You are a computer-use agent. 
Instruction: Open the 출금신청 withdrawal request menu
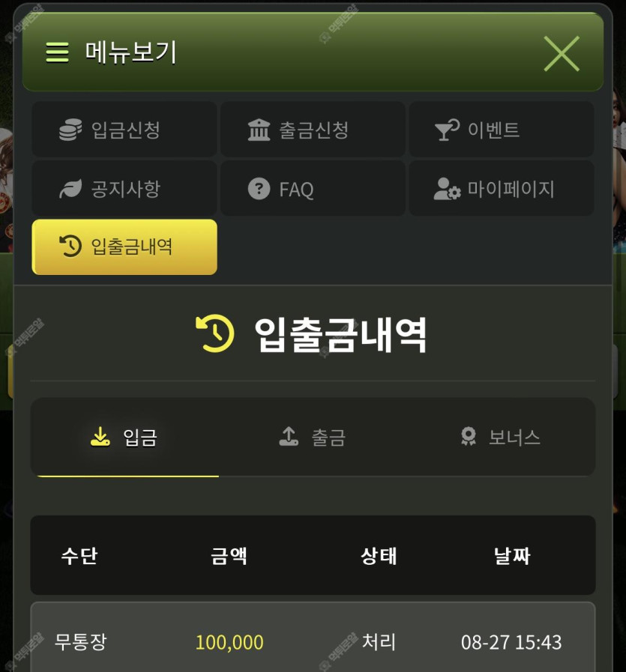click(313, 130)
